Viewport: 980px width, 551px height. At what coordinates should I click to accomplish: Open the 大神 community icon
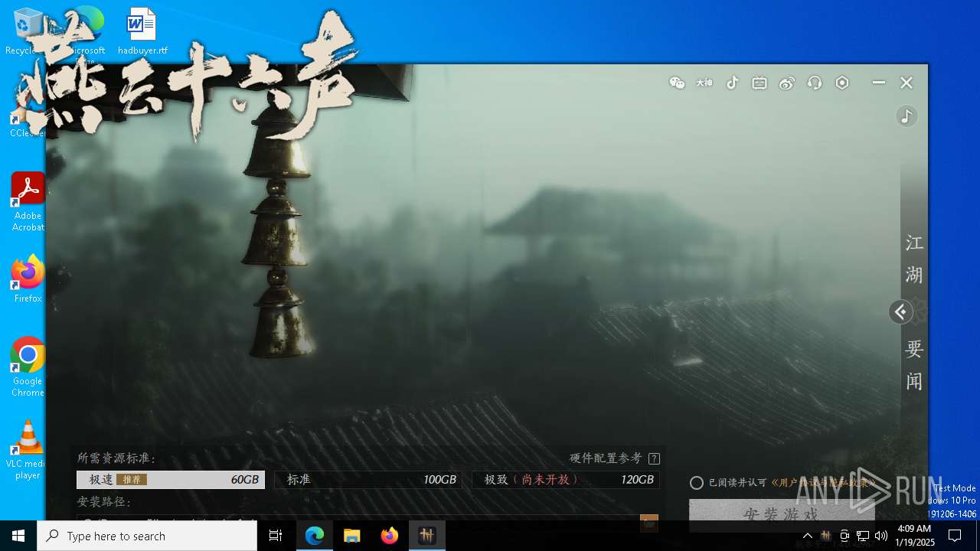tap(704, 83)
